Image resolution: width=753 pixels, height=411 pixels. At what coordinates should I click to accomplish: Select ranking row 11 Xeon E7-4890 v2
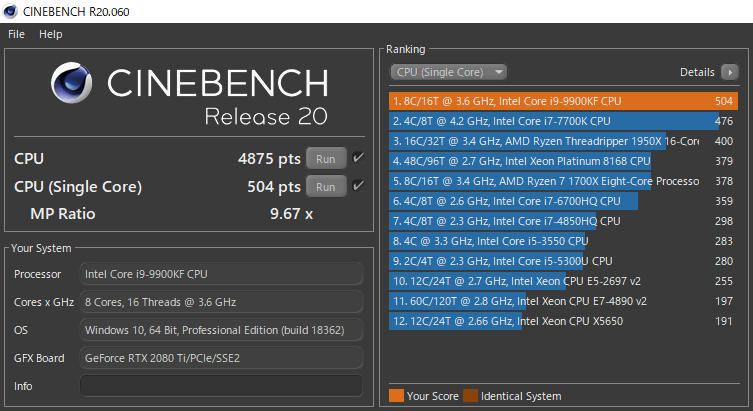pos(563,301)
